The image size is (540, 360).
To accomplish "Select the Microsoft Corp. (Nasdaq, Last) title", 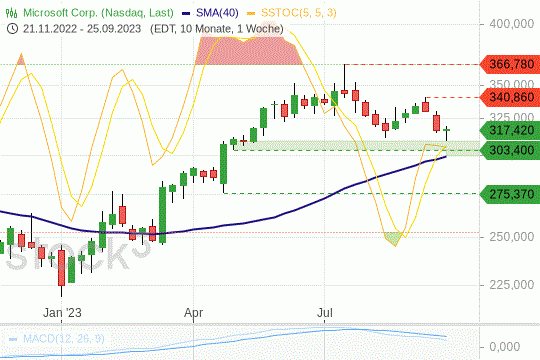I will pyautogui.click(x=98, y=13).
